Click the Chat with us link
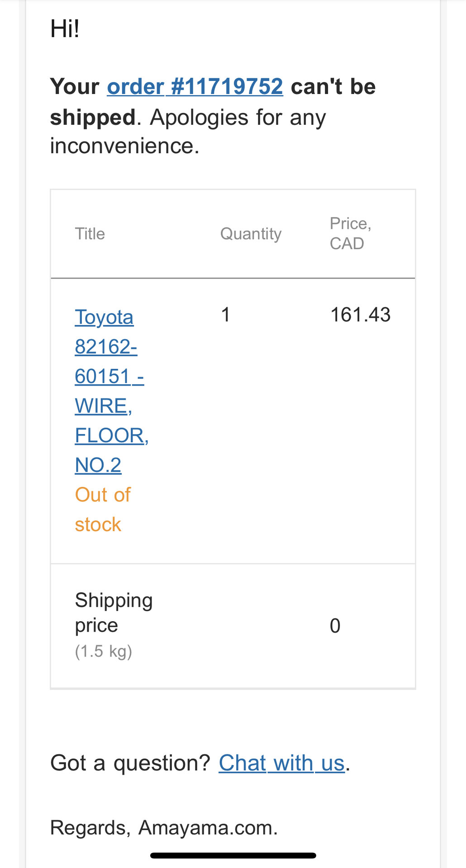This screenshot has height=868, width=466. pos(281,763)
